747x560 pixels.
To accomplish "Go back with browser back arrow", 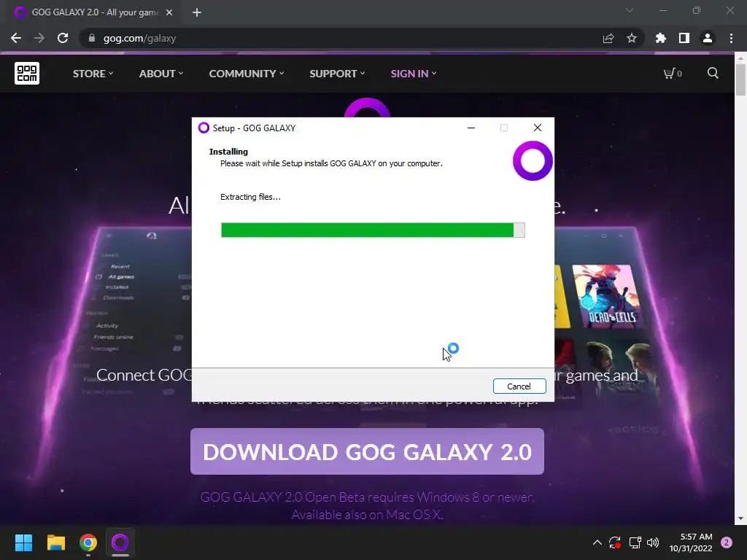I will [x=16, y=38].
